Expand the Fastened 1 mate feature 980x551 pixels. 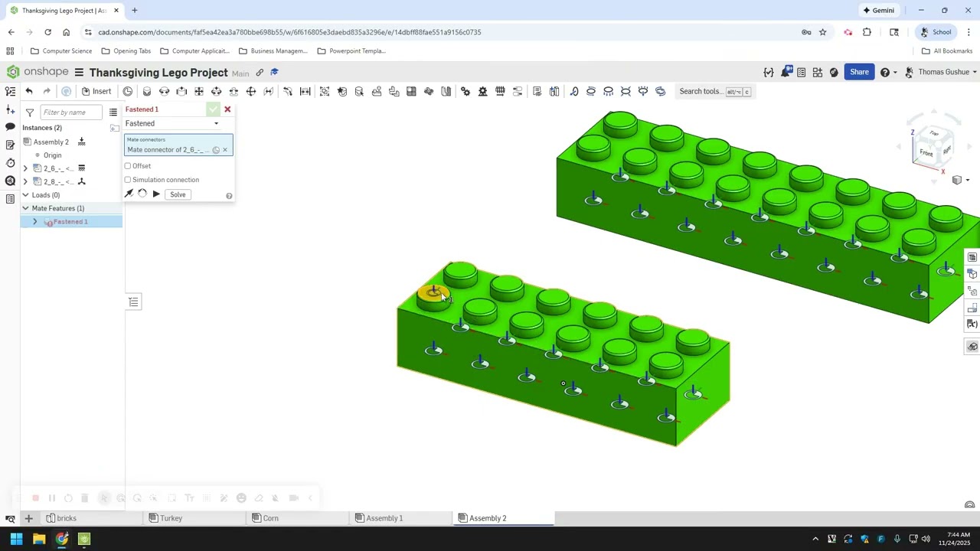click(34, 222)
